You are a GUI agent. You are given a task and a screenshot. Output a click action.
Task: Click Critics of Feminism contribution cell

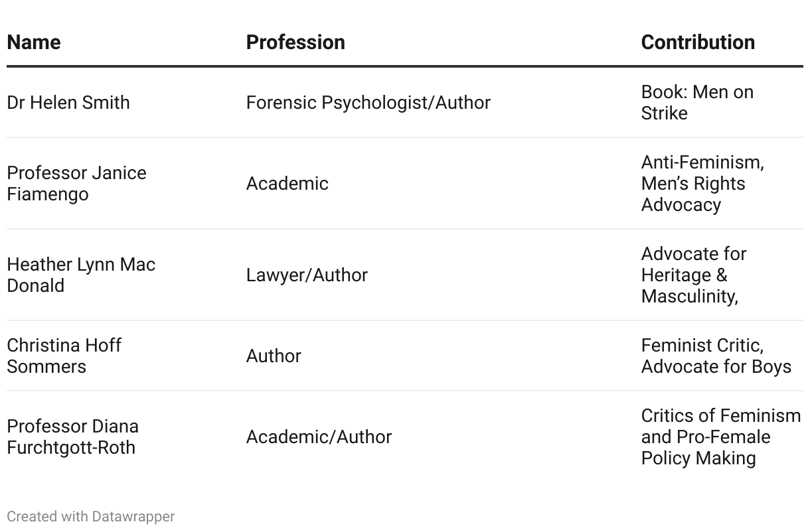[721, 436]
